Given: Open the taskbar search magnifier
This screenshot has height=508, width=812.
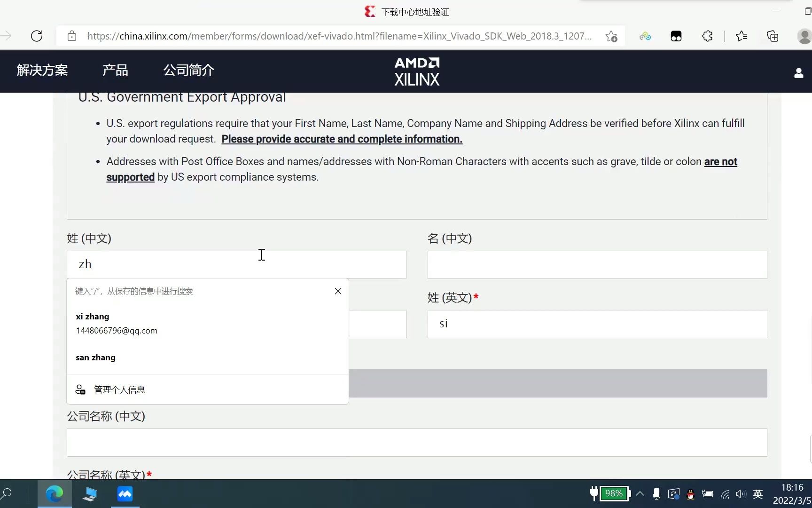Looking at the screenshot, I should click(x=7, y=494).
